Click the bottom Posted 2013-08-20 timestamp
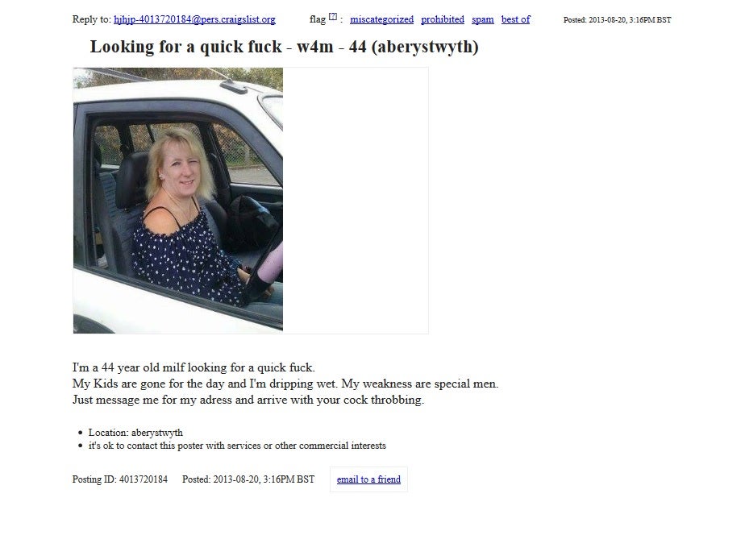 coord(248,479)
